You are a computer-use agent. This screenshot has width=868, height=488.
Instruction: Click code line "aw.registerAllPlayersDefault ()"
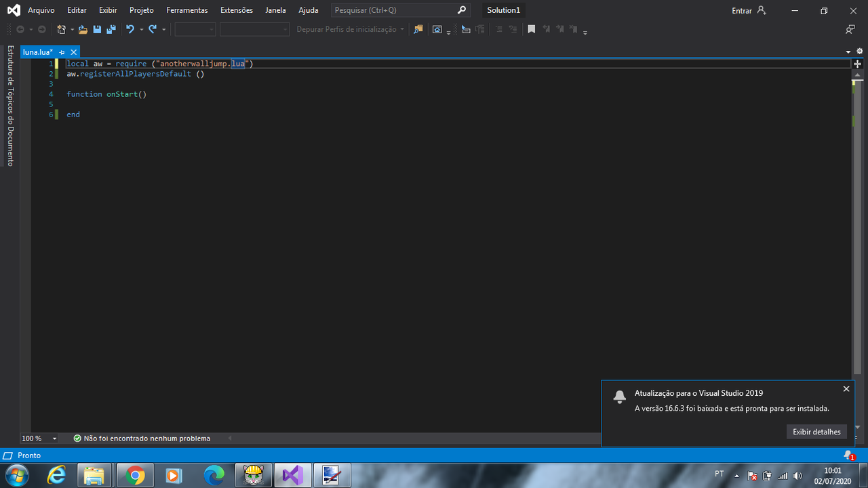(136, 74)
